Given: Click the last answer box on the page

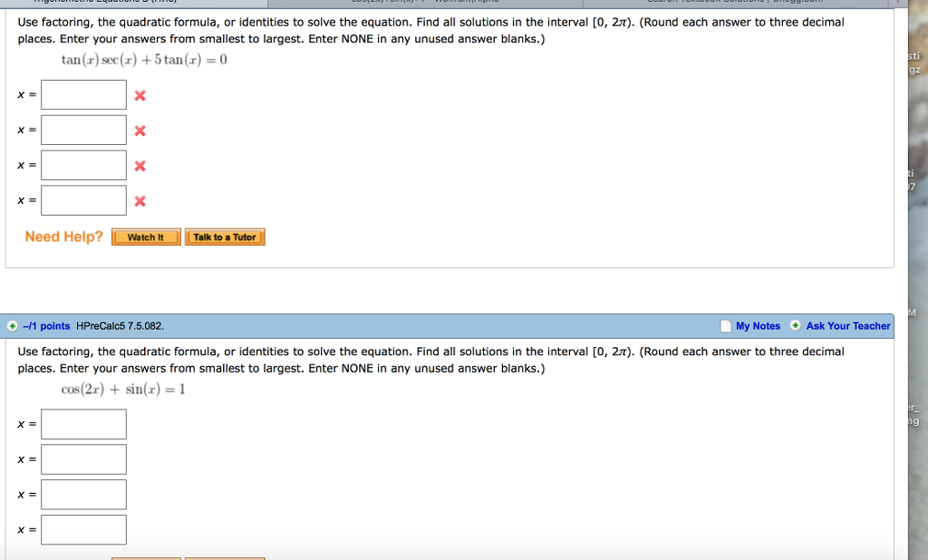Looking at the screenshot, I should click(x=83, y=529).
